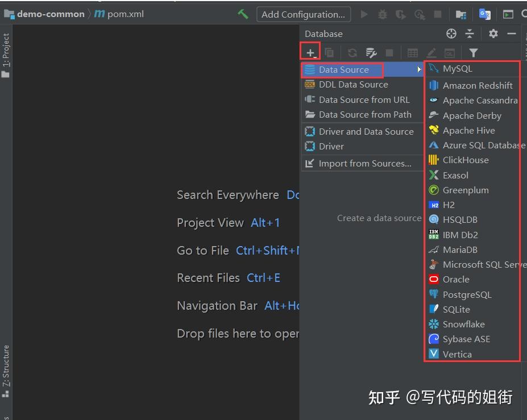Open the Add Configuration dropdown
Viewport: 527px width, 420px height.
point(304,14)
